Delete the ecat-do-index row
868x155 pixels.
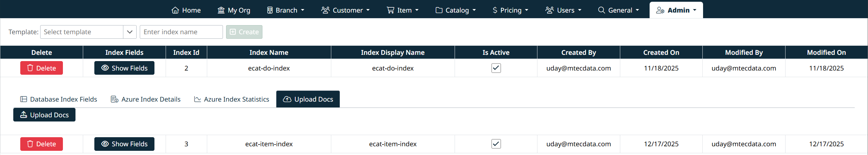tap(42, 68)
